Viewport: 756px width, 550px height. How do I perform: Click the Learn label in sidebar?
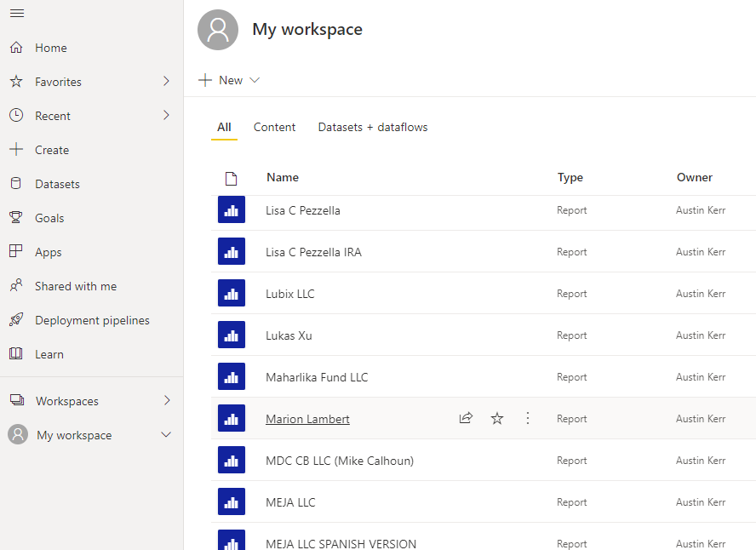49,354
